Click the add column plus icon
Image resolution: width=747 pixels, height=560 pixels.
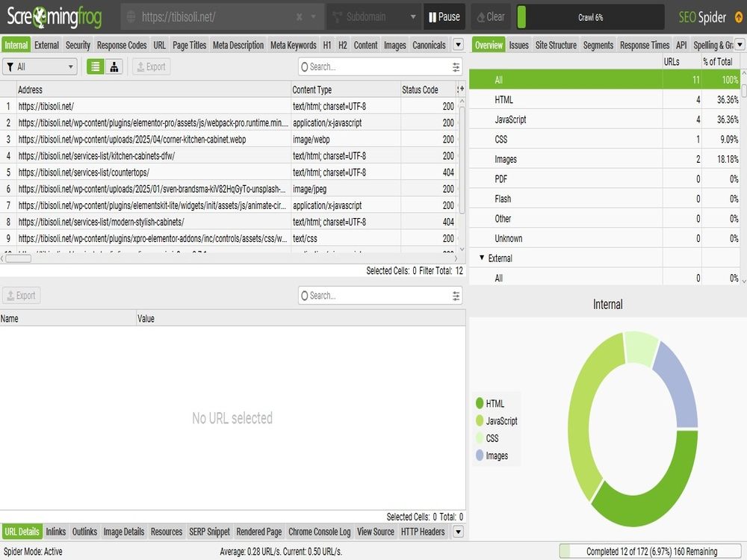[x=461, y=89]
